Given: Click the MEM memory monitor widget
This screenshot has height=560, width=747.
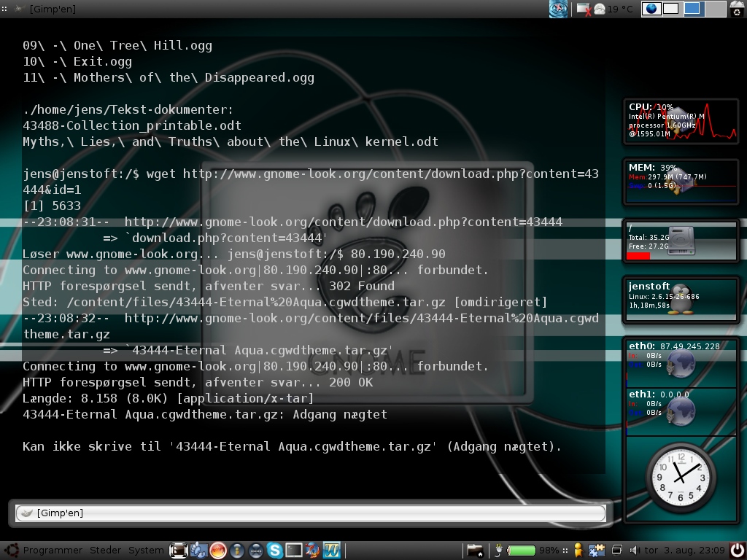Looking at the screenshot, I should pyautogui.click(x=681, y=182).
